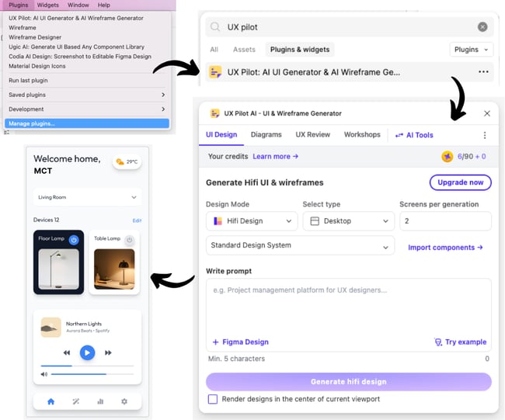Click Generate hifi design button
This screenshot has width=505, height=420.
pos(349,382)
